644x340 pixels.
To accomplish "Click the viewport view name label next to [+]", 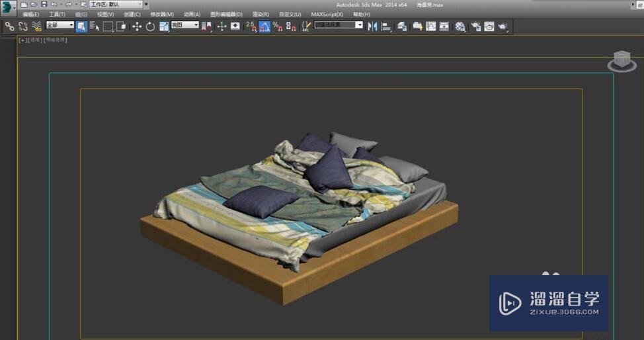I will pyautogui.click(x=34, y=40).
